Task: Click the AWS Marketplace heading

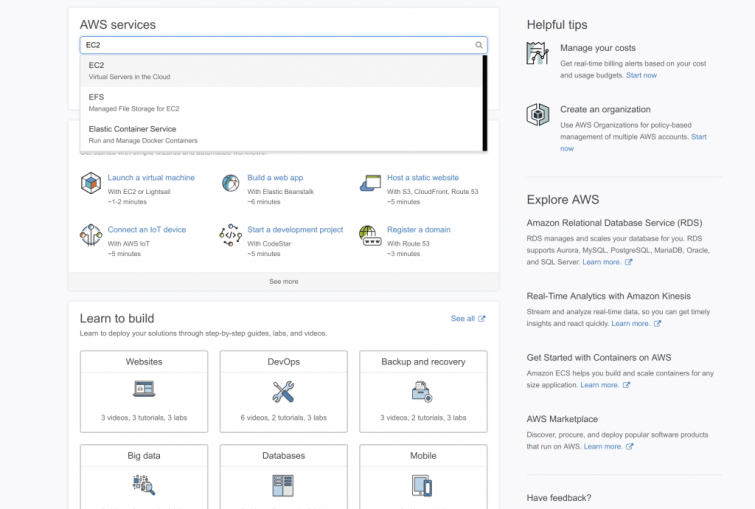Action: click(562, 419)
